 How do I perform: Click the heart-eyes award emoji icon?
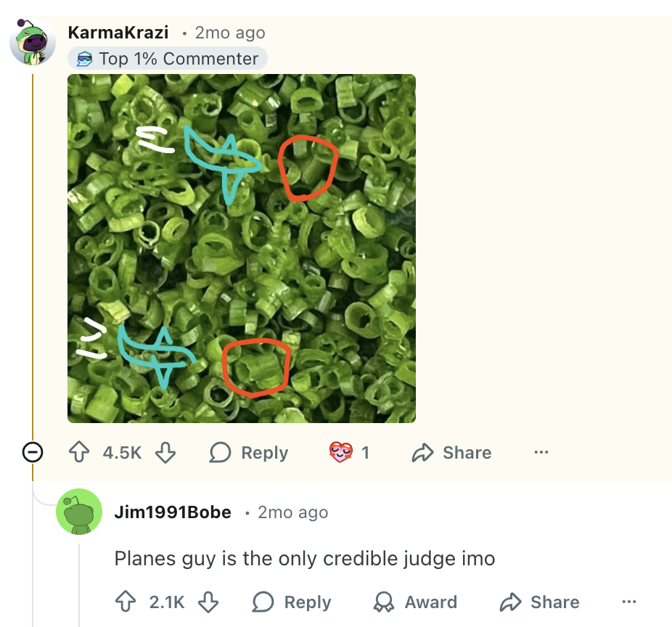[x=340, y=453]
